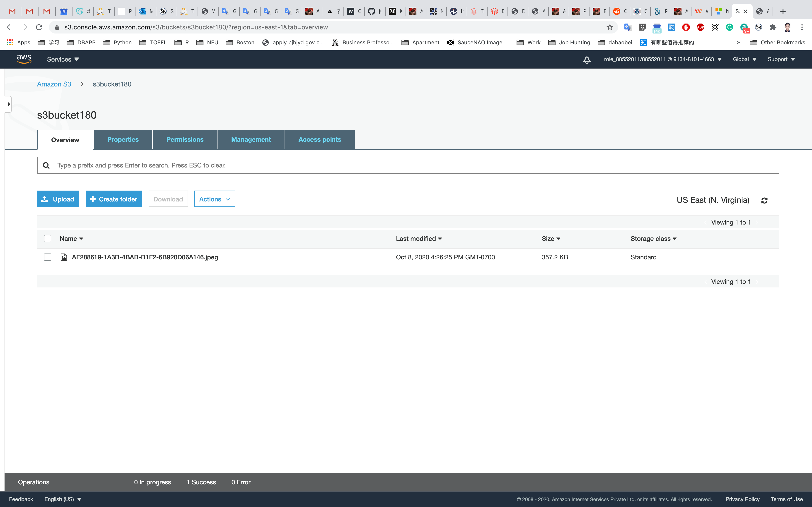Tick the select-all checkbox in table header
The image size is (812, 507).
click(x=48, y=238)
